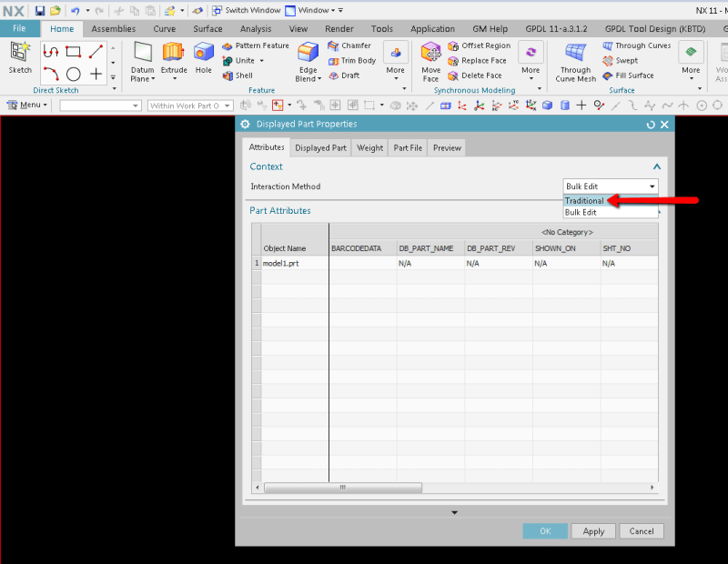
Task: Click the SHOWN_ON column header
Action: (566, 248)
